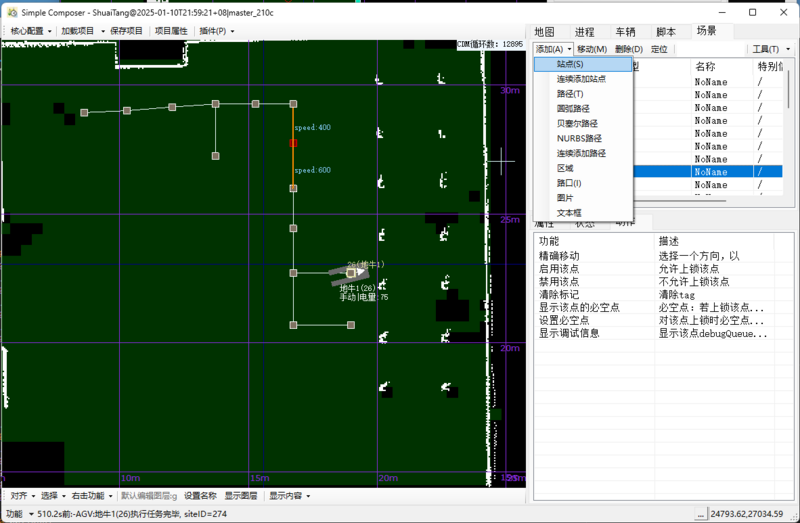
Task: Choose 文本框 from the add menu
Action: pos(583,213)
